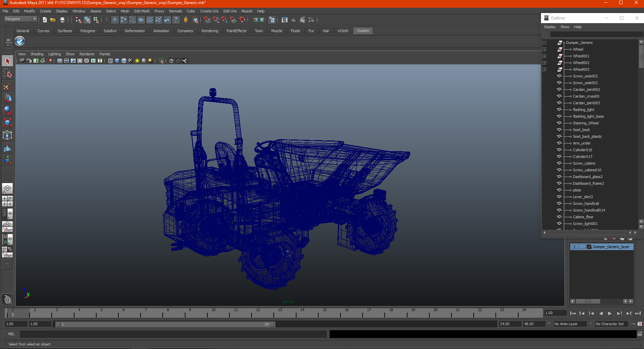The width and height of the screenshot is (644, 349).
Task: Collapse Dumper_Generic in Outliner
Action: [545, 43]
